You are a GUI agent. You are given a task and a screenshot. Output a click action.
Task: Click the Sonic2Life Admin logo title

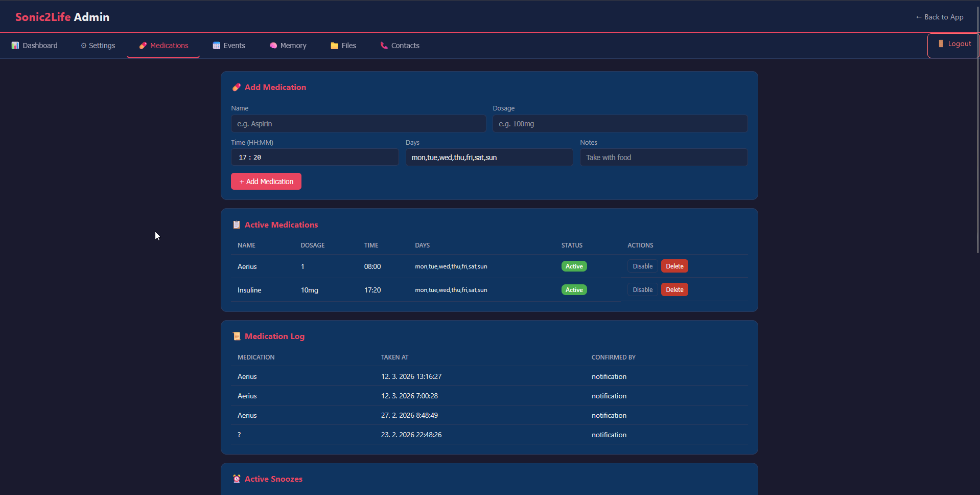(x=62, y=17)
